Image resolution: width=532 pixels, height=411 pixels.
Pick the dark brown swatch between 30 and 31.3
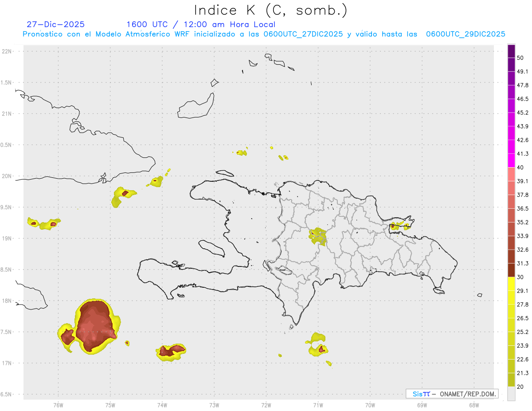pyautogui.click(x=511, y=270)
